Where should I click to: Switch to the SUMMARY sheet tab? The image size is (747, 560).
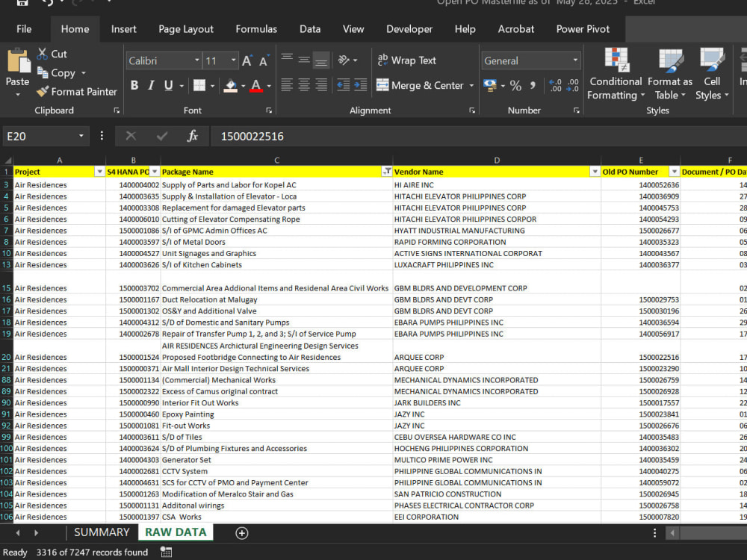tap(102, 532)
